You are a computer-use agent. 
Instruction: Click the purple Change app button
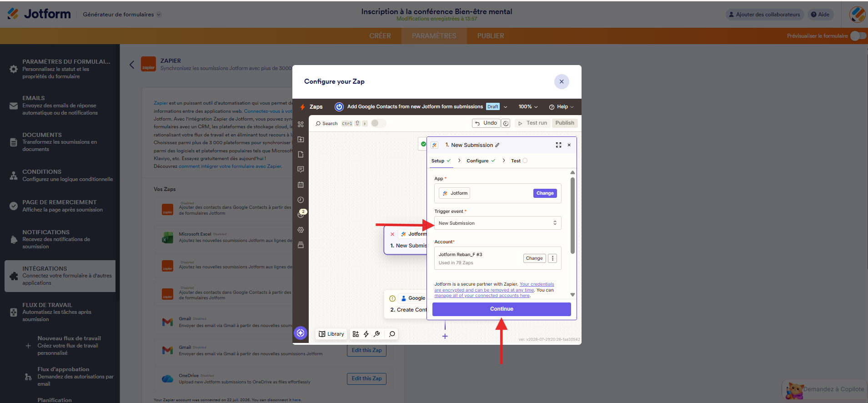(x=545, y=193)
